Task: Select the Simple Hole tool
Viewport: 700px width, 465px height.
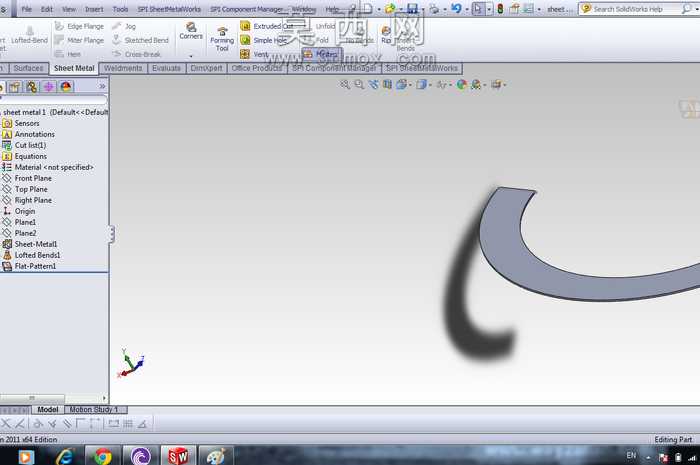Action: [263, 40]
